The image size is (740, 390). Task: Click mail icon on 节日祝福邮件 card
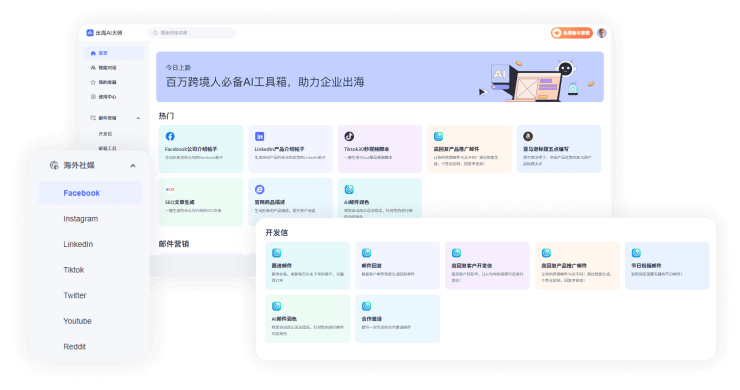pos(636,253)
